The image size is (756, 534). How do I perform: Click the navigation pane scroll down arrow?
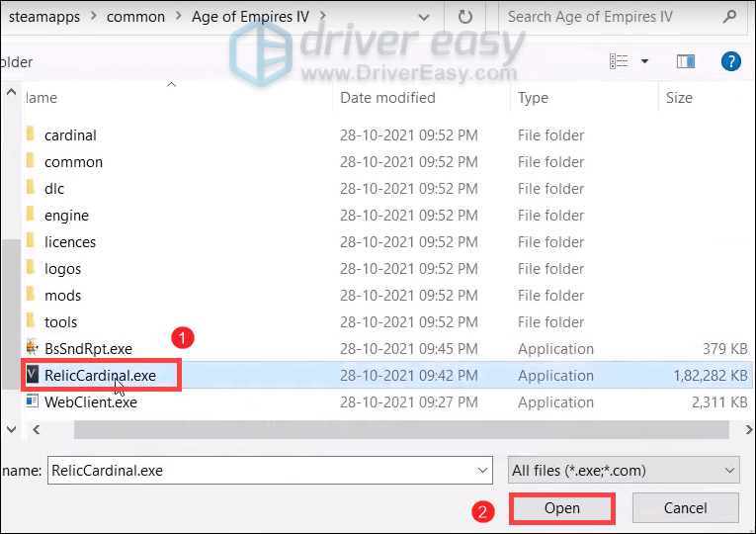point(11,429)
